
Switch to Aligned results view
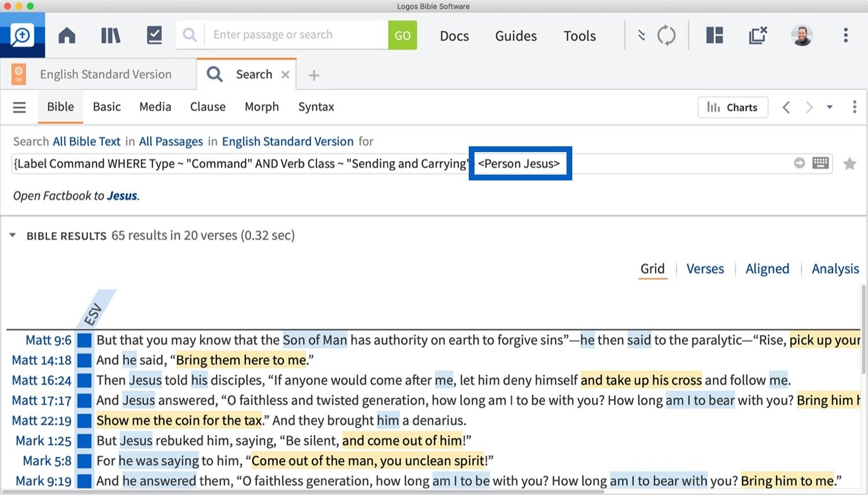(x=767, y=269)
